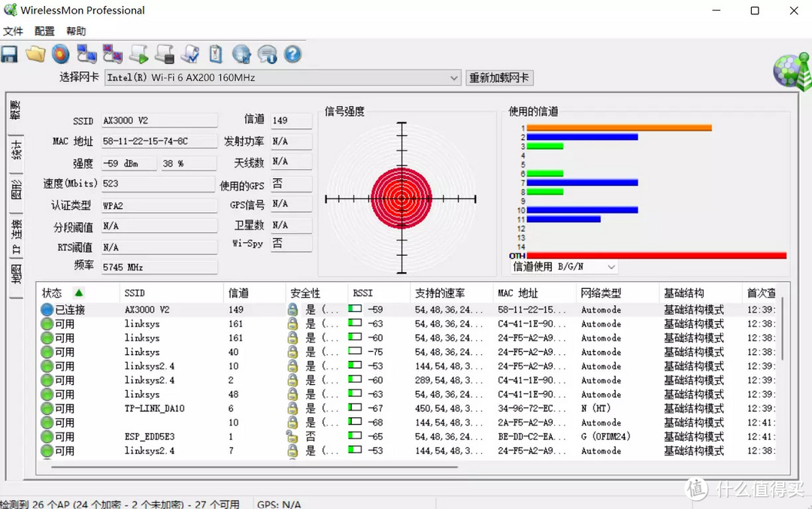812x509 pixels.
Task: Start logging with the green play scroll icon
Action: pyautogui.click(x=139, y=54)
